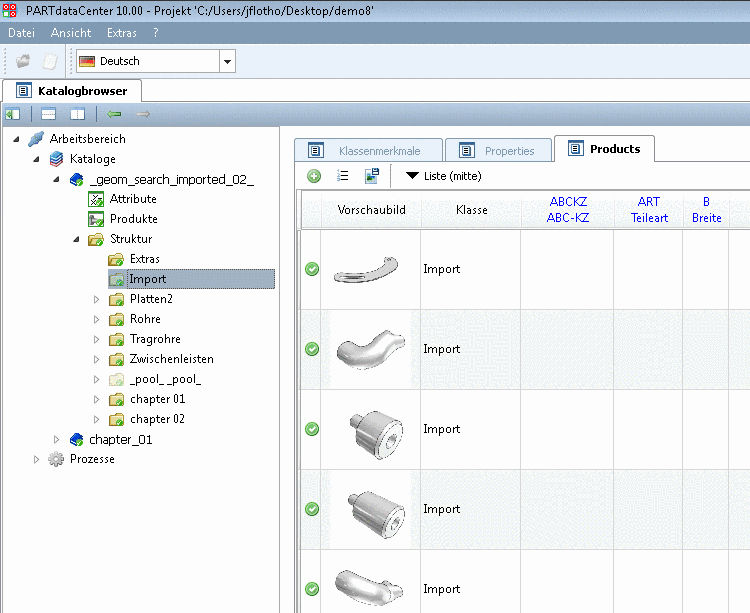This screenshot has width=750, height=613.
Task: Click the curved handle thumbnail in second row
Action: click(x=371, y=350)
